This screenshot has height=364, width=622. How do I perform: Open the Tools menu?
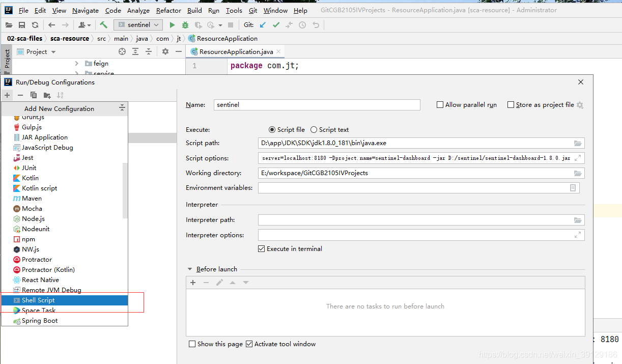point(234,10)
